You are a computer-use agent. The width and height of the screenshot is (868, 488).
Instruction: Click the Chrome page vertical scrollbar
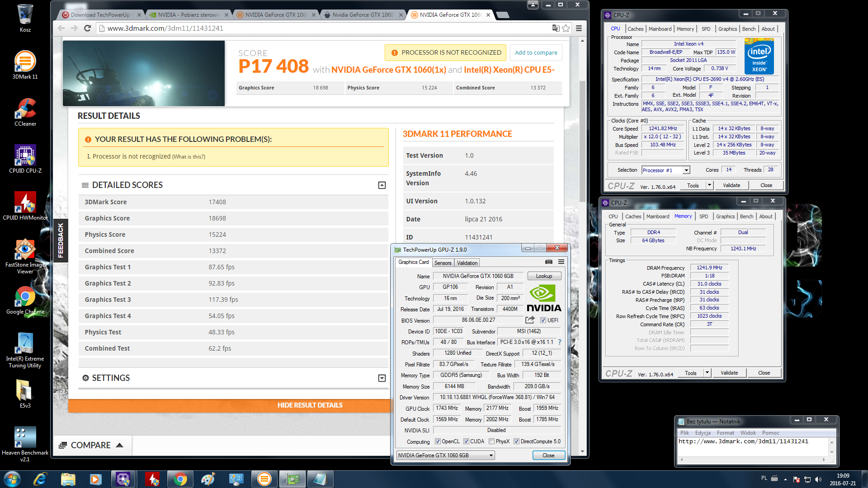[x=582, y=141]
